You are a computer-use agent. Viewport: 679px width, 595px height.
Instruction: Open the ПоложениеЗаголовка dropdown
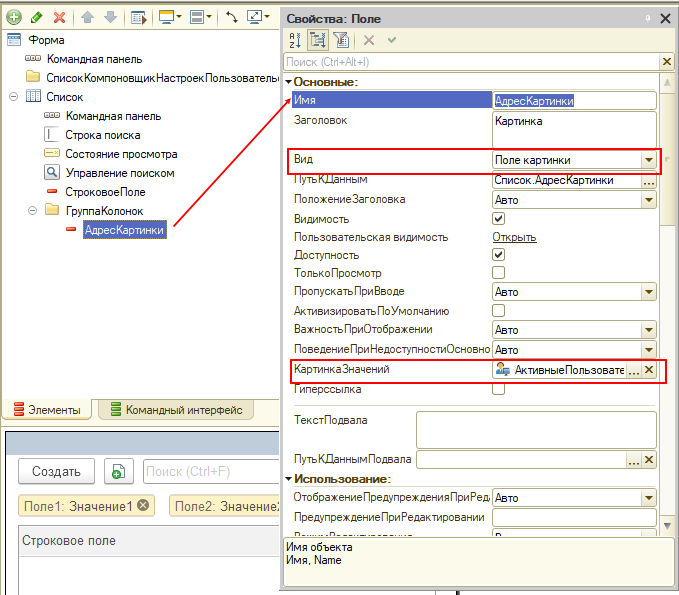(648, 199)
